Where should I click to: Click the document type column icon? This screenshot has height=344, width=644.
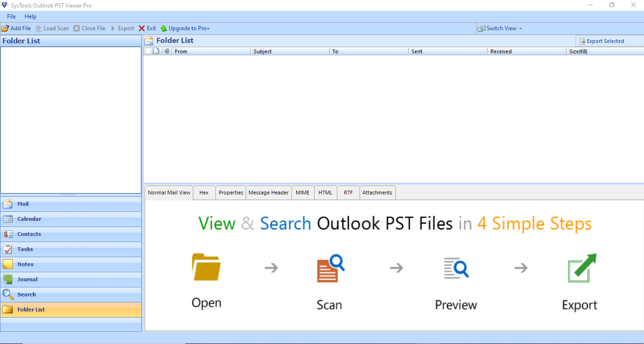pyautogui.click(x=156, y=51)
